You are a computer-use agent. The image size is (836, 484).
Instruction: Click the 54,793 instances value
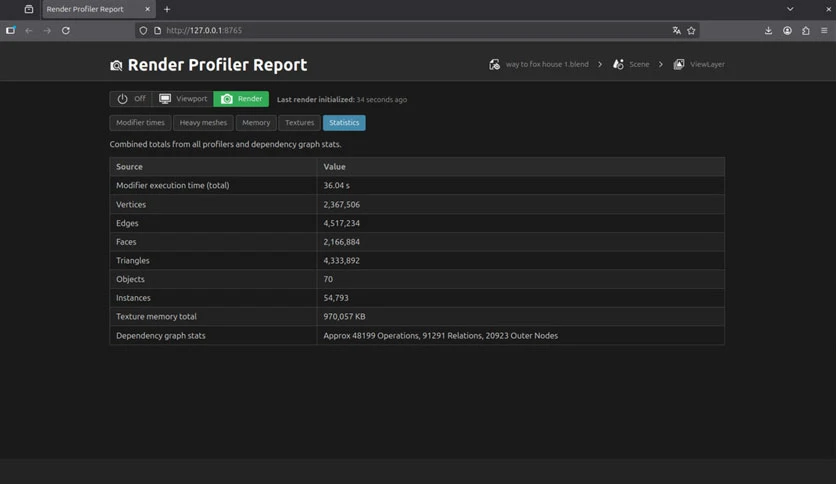coord(336,298)
